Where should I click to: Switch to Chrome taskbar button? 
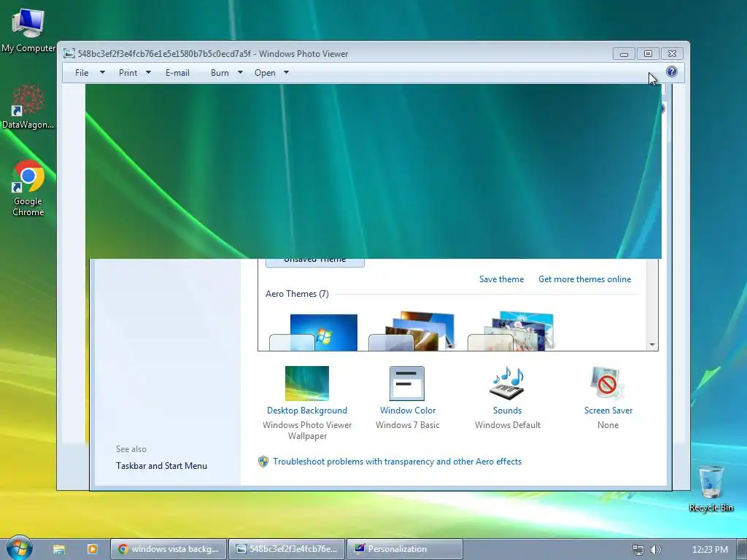pos(169,549)
